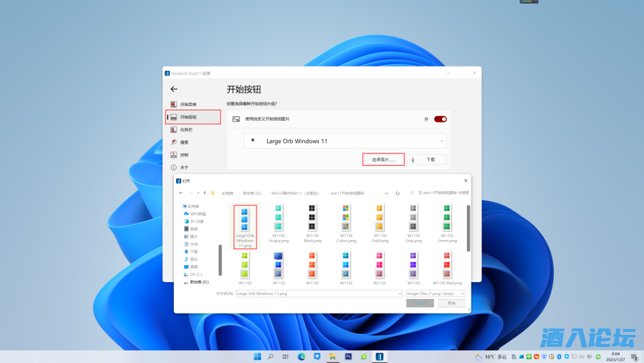The image size is (644, 363).
Task: Open taskbar Search
Action: (x=271, y=356)
